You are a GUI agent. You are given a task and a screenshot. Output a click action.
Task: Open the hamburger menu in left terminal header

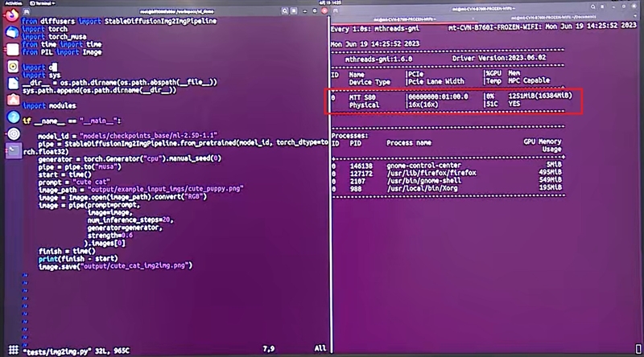[294, 11]
